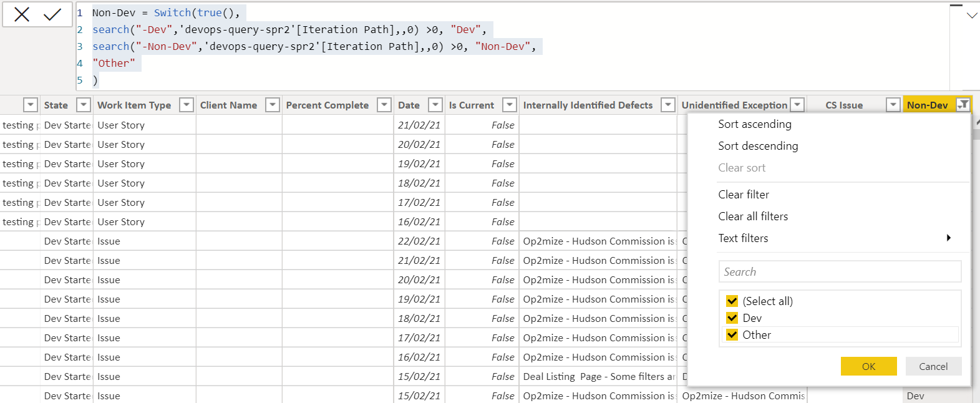
Task: Open the Client Name column dropdown
Action: [x=273, y=105]
